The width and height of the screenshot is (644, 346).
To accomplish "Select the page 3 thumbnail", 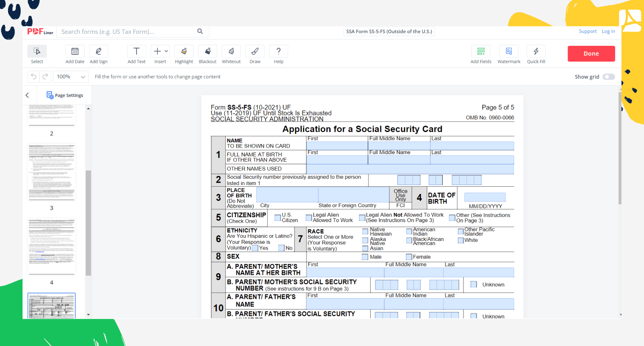I will click(x=52, y=172).
